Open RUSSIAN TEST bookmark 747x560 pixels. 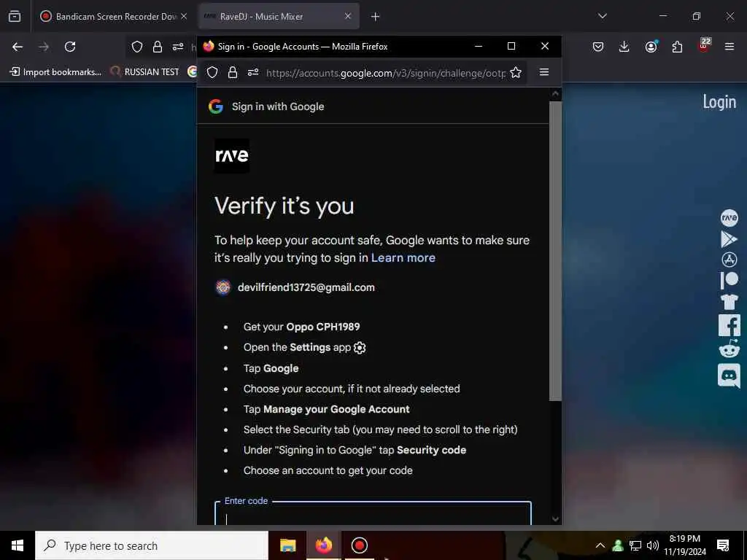[145, 72]
